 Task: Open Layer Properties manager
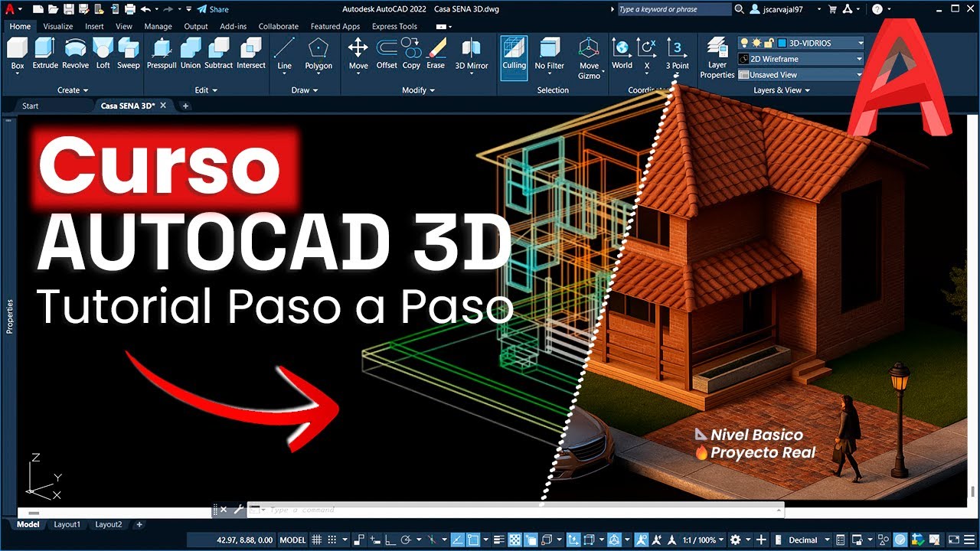coord(717,58)
